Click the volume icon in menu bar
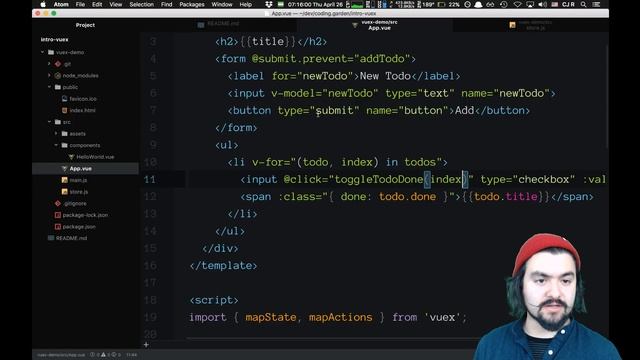Image resolution: width=640 pixels, height=360 pixels. pos(542,4)
